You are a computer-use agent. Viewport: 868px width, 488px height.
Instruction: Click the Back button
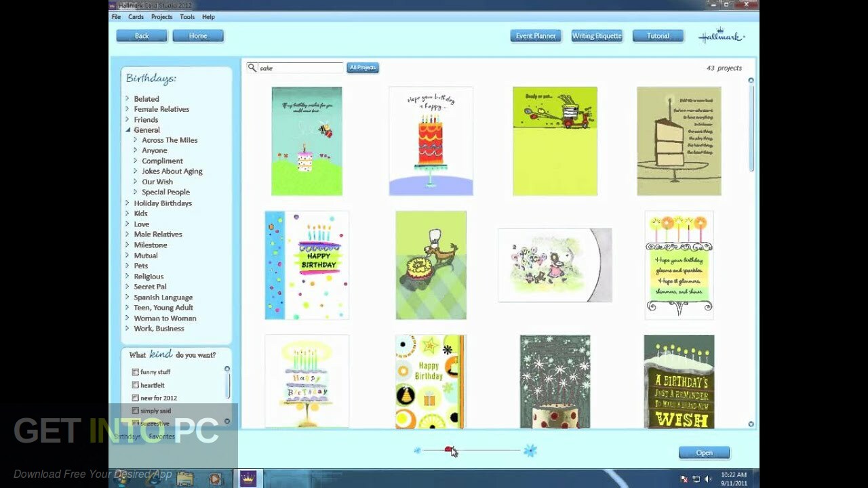tap(142, 36)
